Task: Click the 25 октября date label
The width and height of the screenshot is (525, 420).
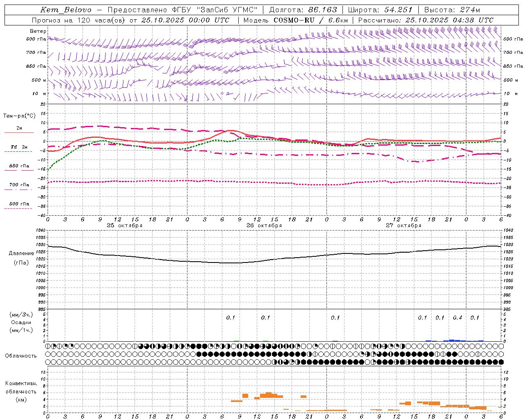Action: (125, 226)
